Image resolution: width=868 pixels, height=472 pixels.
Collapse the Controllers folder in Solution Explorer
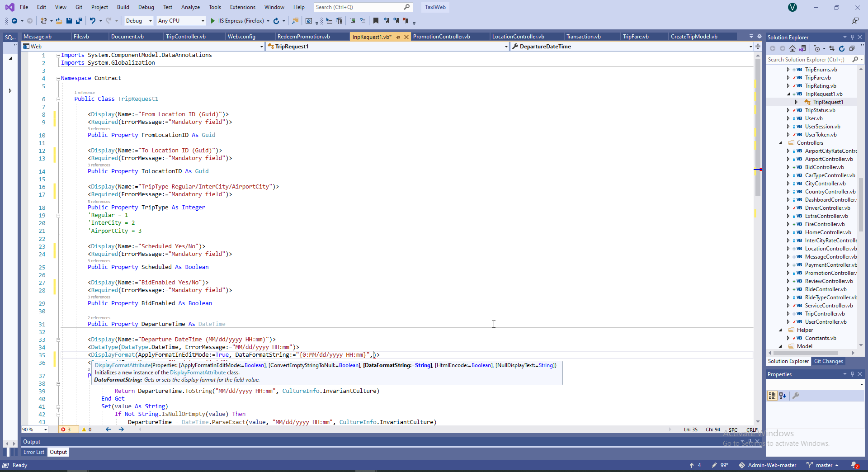point(780,143)
